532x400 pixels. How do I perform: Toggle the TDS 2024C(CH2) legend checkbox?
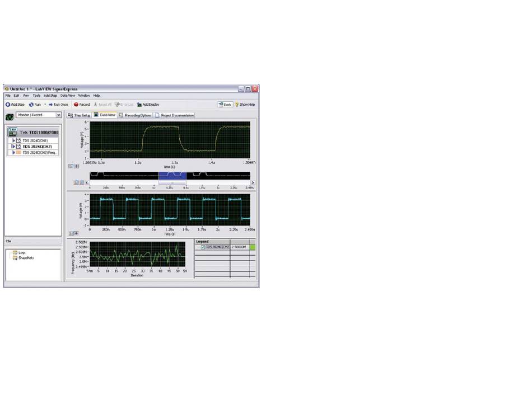[x=203, y=247]
